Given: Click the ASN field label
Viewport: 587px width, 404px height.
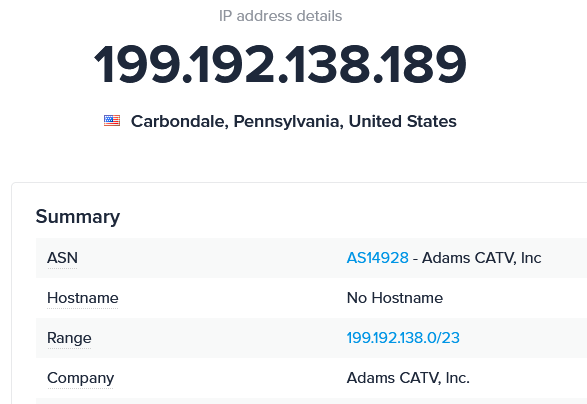Looking at the screenshot, I should tap(63, 258).
